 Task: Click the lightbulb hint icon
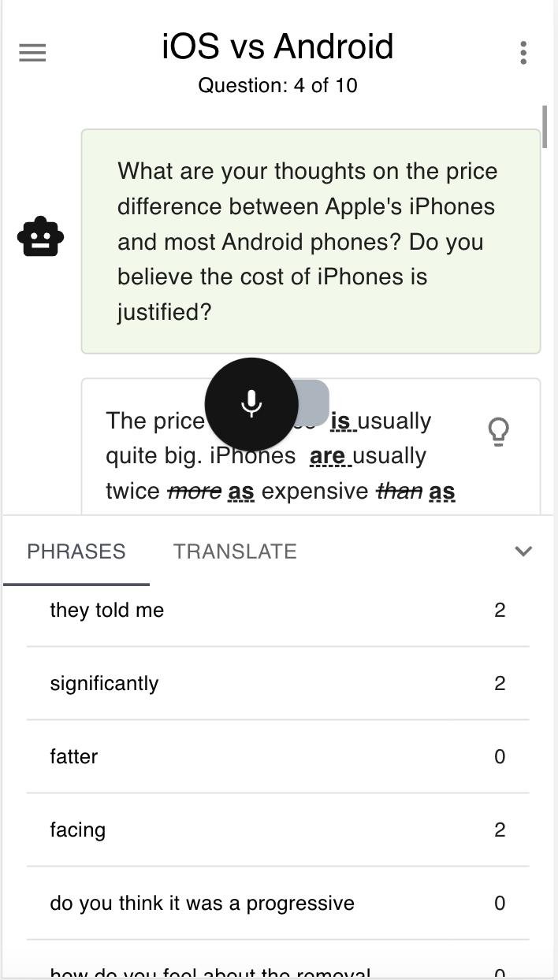click(498, 431)
